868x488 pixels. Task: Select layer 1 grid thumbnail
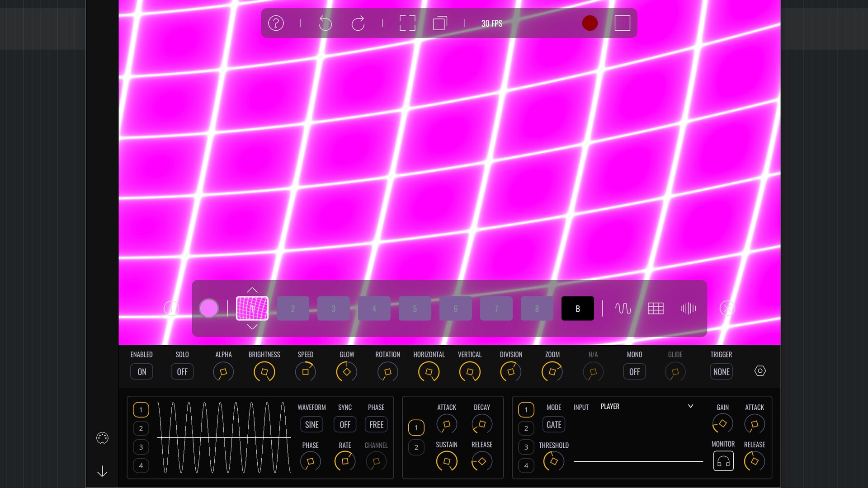252,309
